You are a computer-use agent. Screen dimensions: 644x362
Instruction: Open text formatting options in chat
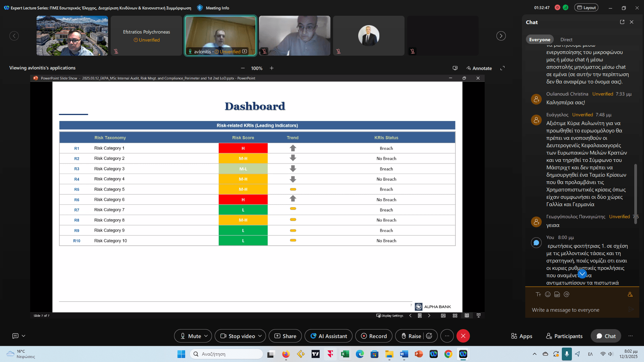(538, 294)
